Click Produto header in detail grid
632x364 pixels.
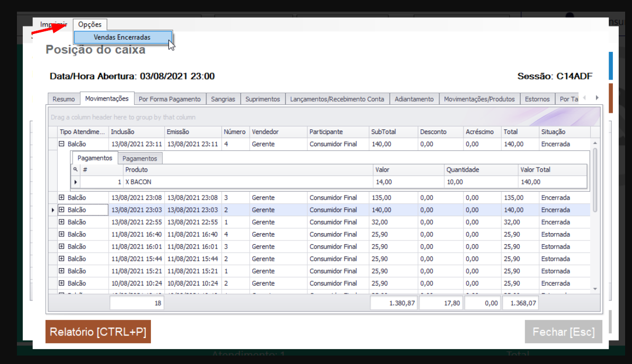pyautogui.click(x=247, y=170)
